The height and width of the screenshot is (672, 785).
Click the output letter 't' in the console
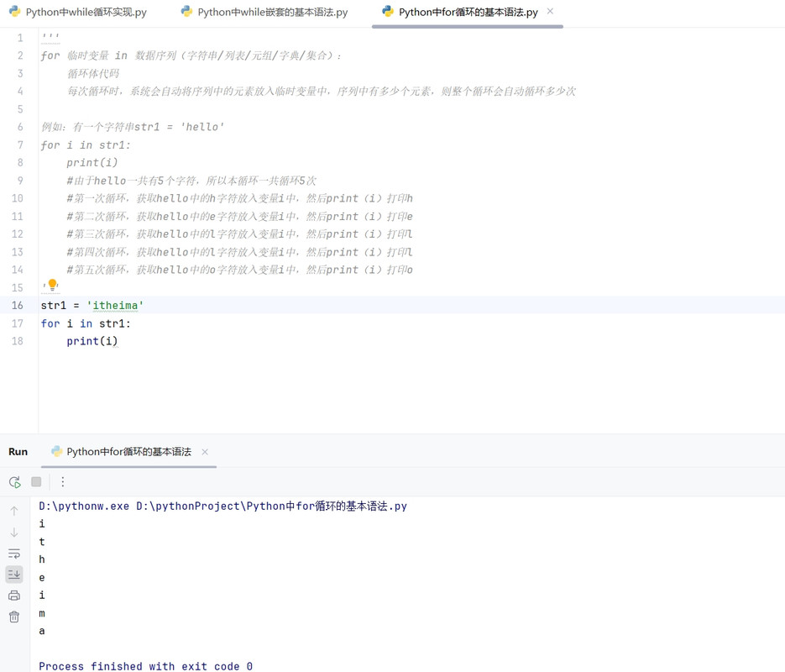[42, 542]
